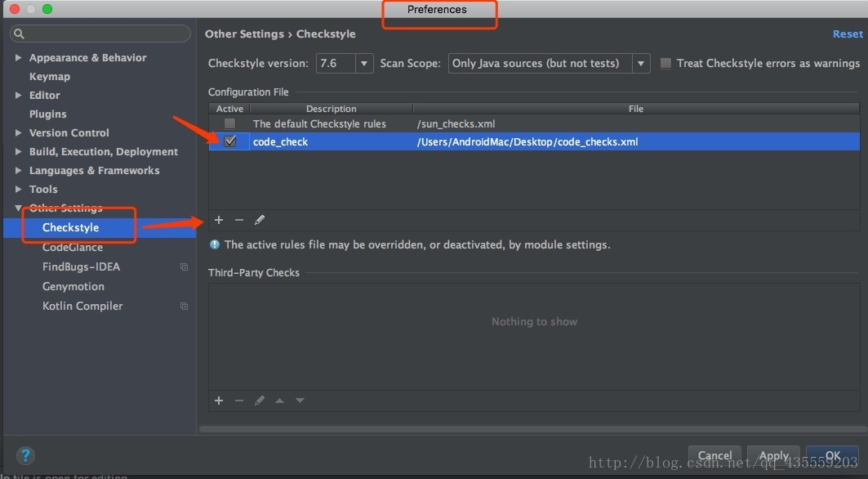This screenshot has height=479, width=868.
Task: Click the Description column header
Action: tap(331, 109)
